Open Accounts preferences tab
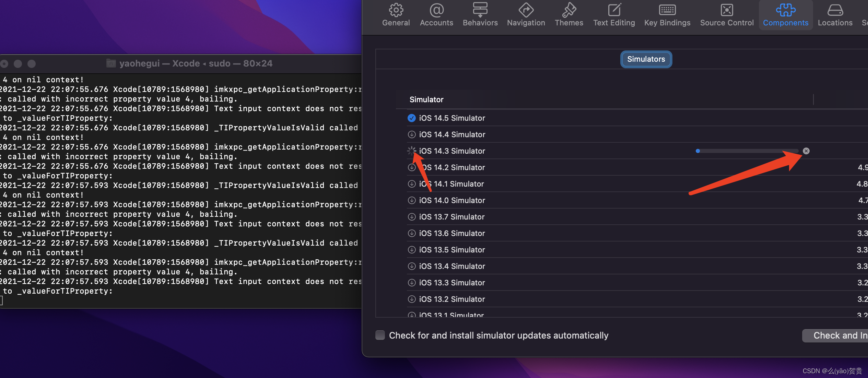 point(436,15)
